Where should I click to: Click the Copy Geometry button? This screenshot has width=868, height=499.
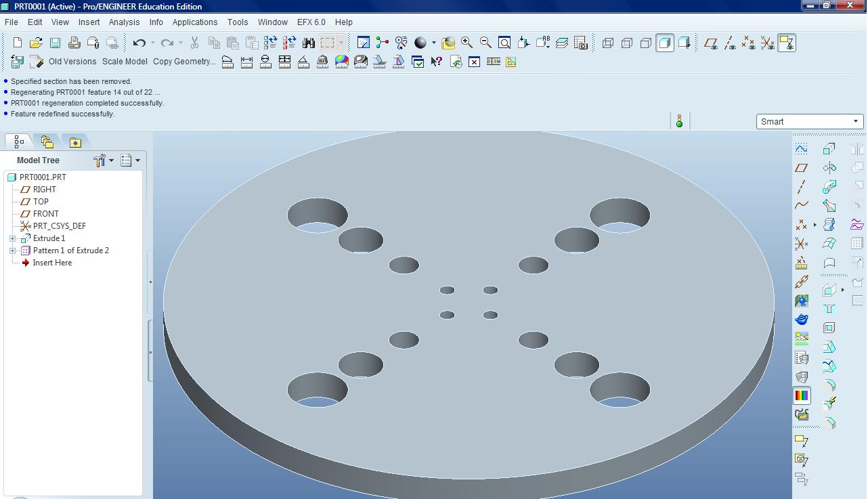tap(184, 62)
